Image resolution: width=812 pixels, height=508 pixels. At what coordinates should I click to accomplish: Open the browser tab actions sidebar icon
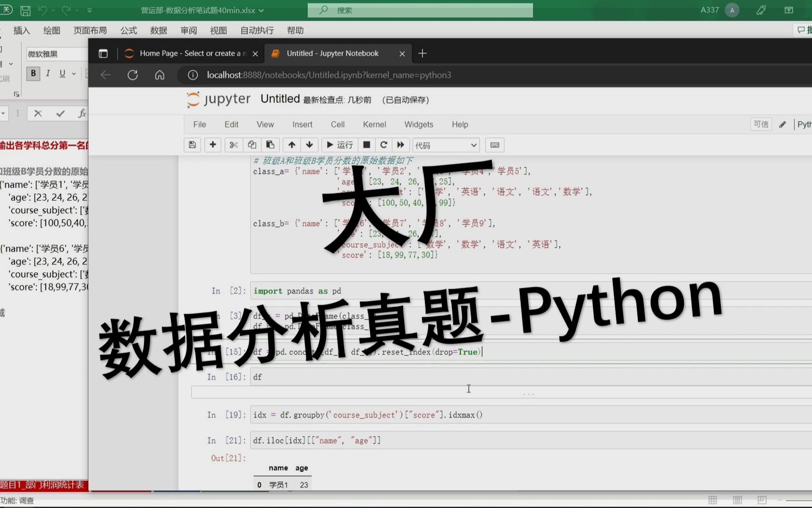[x=103, y=53]
